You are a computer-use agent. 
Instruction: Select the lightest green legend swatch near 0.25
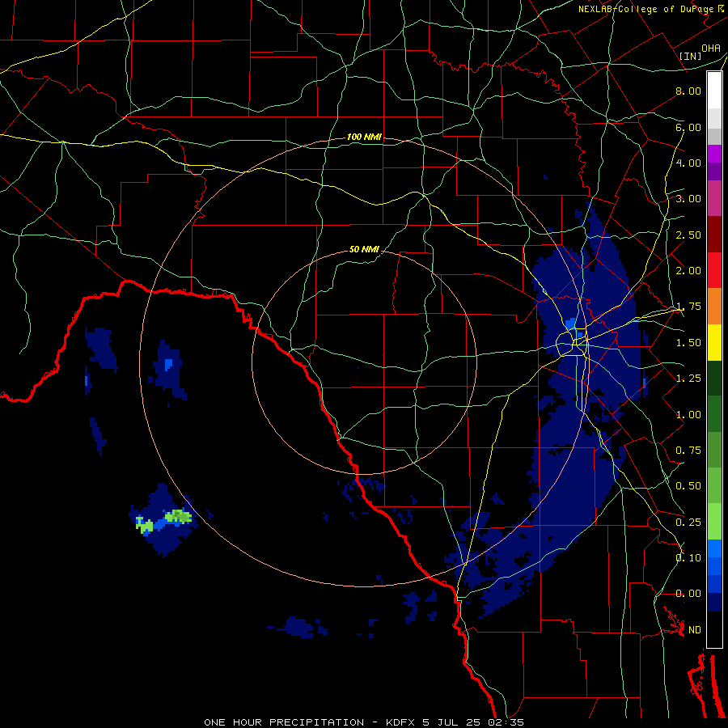point(714,522)
